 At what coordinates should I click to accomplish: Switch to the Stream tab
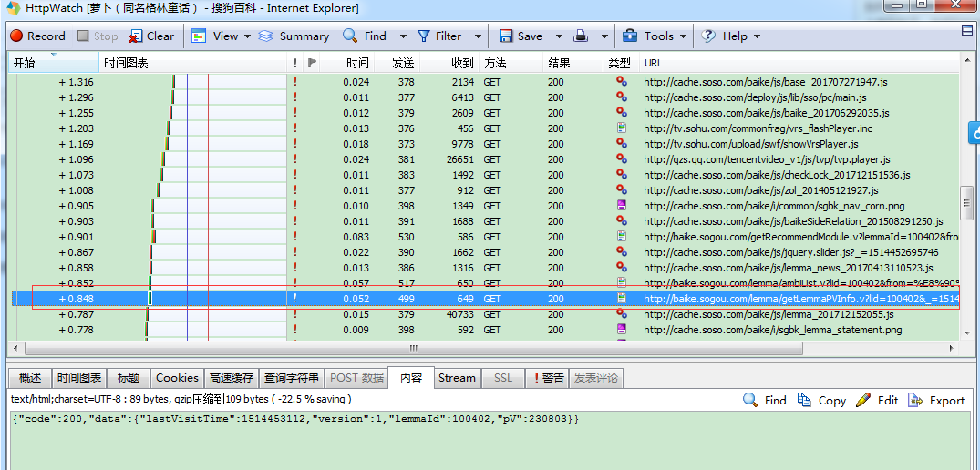[x=456, y=377]
